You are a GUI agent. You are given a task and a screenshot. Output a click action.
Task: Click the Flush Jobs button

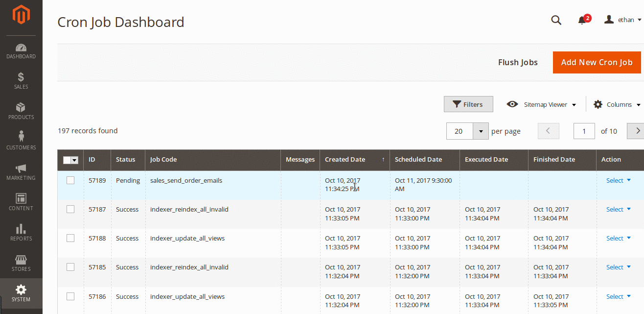coord(518,62)
